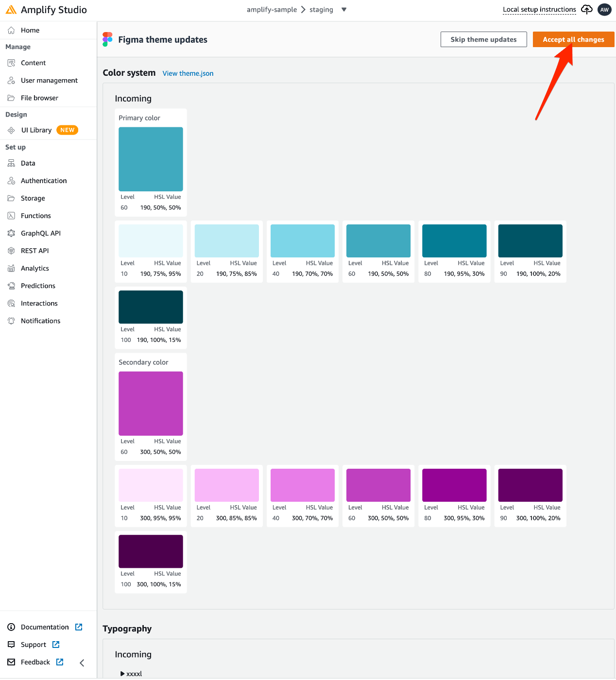The image size is (616, 680).
Task: Click the Support chat icon
Action: pos(11,645)
